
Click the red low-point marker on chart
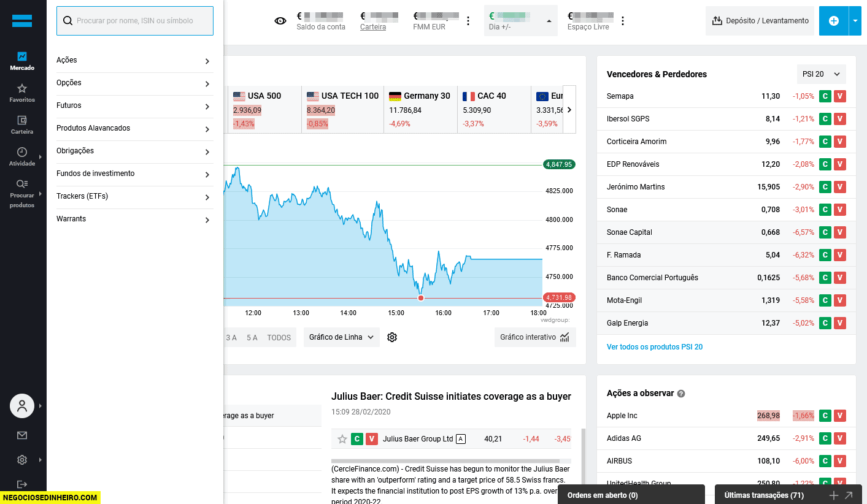(x=420, y=298)
